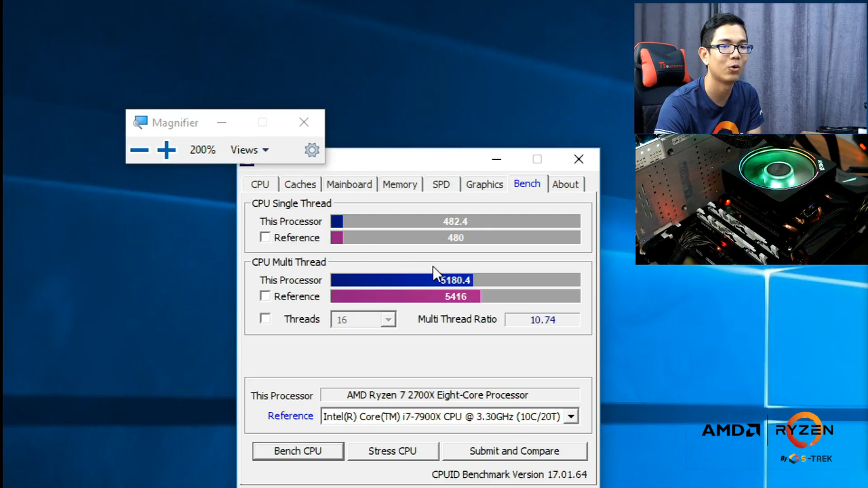Open the Memory tab
Viewport: 868px width, 488px height.
[x=399, y=184]
